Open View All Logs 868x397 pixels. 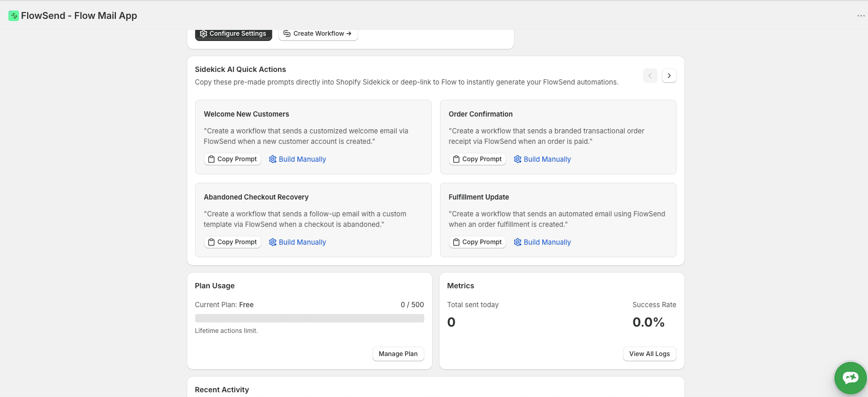(649, 354)
